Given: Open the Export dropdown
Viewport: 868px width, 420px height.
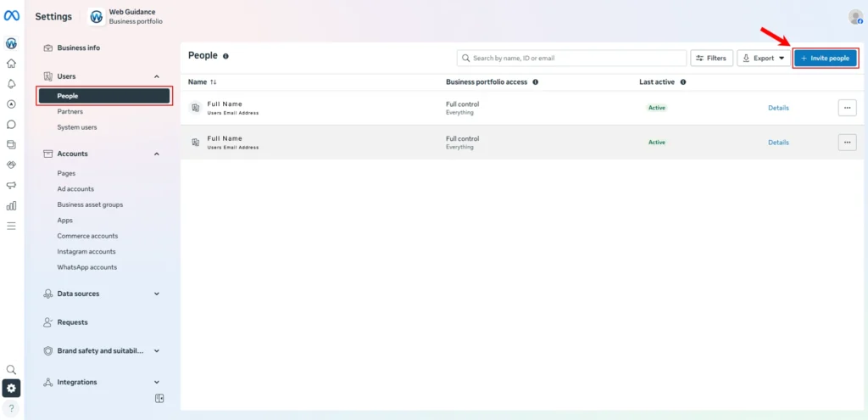Looking at the screenshot, I should [764, 58].
